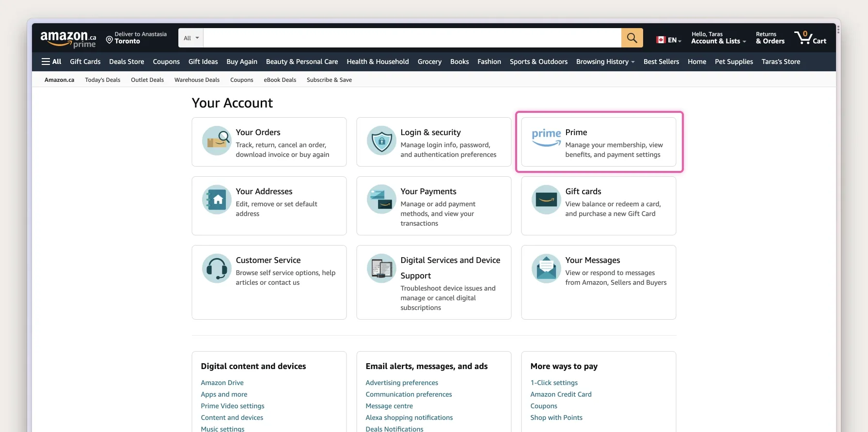Open Health & Household nav item

(x=378, y=62)
